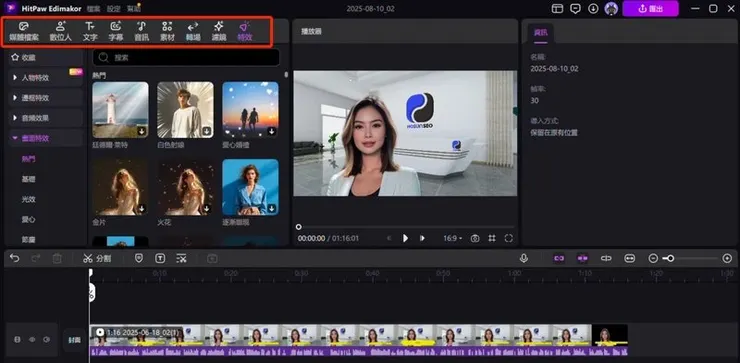Select the 光效 subcategory

click(29, 199)
